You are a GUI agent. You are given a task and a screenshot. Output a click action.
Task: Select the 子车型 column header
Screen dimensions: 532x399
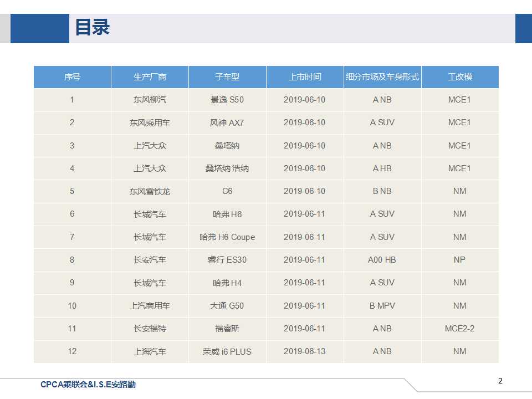pyautogui.click(x=227, y=77)
